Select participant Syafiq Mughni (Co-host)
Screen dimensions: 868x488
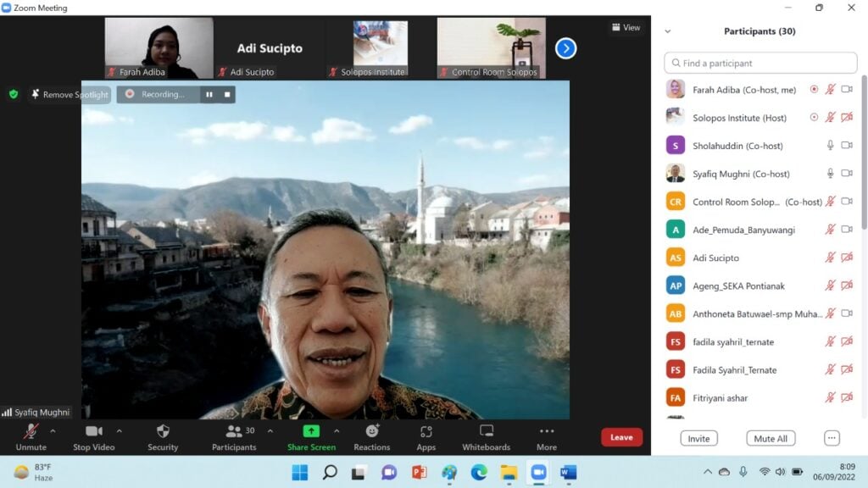coord(760,174)
